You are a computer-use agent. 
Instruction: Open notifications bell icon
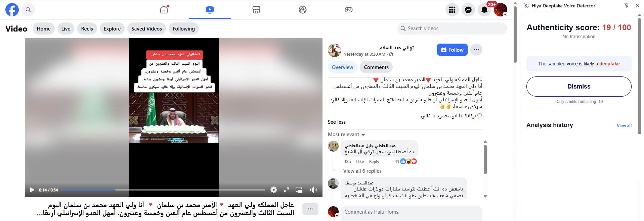[x=484, y=10]
